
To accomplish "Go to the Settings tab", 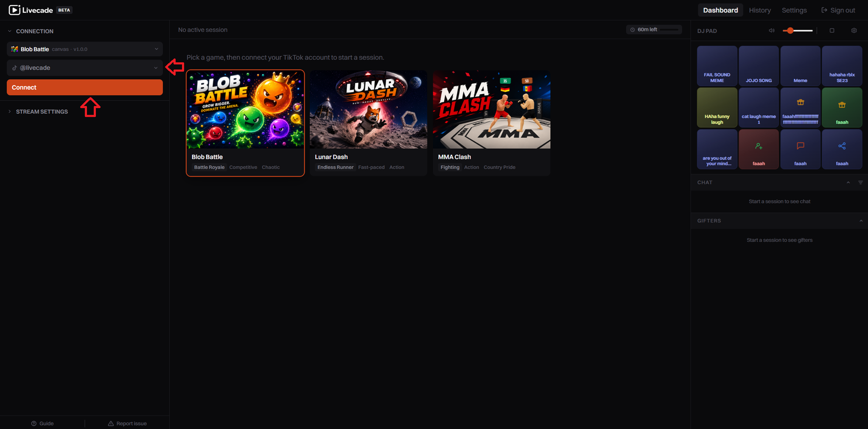I will tap(794, 10).
